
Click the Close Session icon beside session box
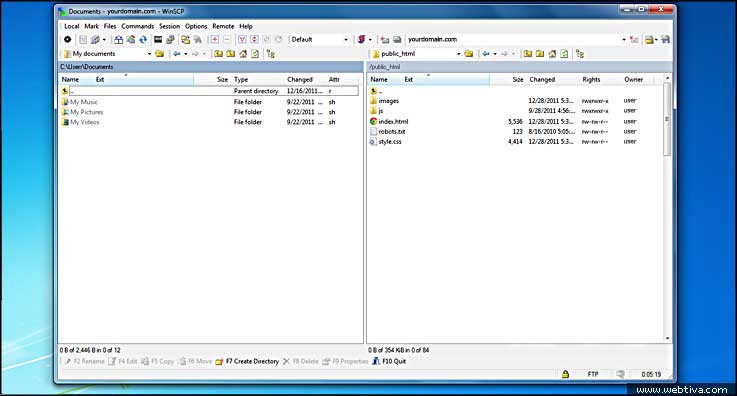point(634,39)
